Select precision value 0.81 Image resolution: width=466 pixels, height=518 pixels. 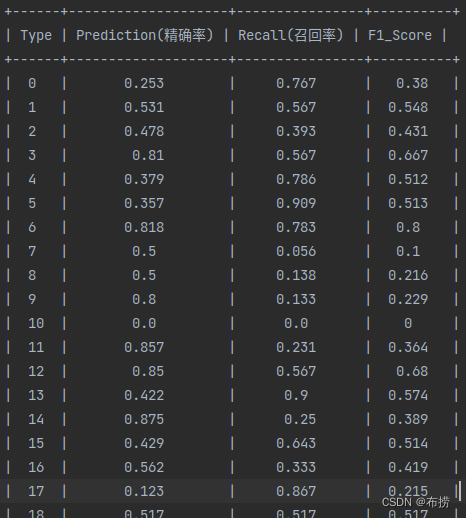click(x=148, y=155)
